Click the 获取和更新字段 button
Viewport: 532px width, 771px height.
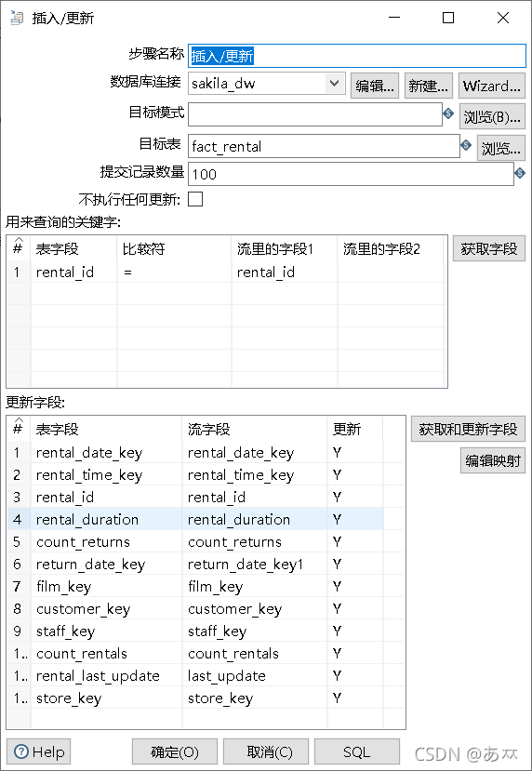pos(468,429)
